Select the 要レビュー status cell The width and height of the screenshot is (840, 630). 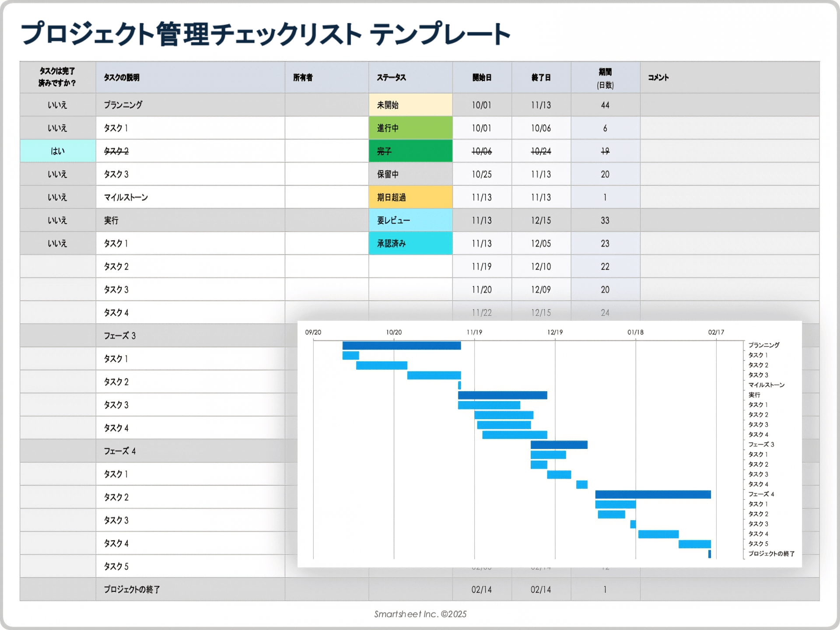coord(410,220)
